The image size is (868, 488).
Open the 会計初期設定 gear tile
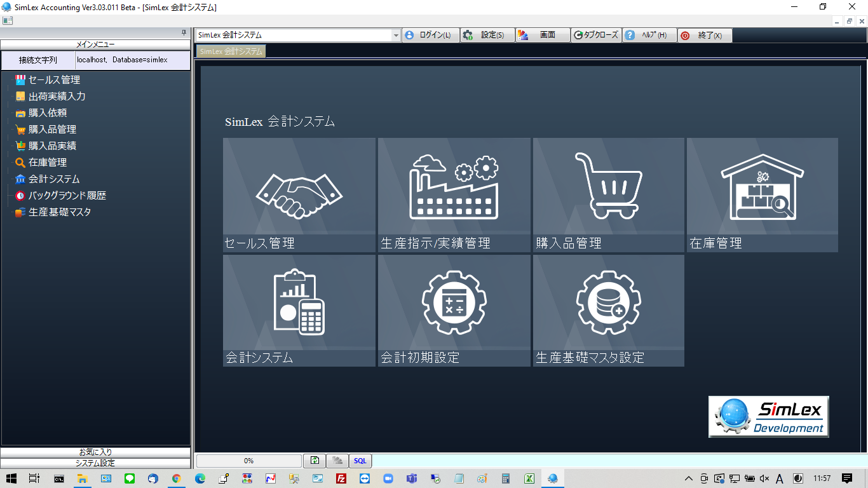[x=454, y=310]
